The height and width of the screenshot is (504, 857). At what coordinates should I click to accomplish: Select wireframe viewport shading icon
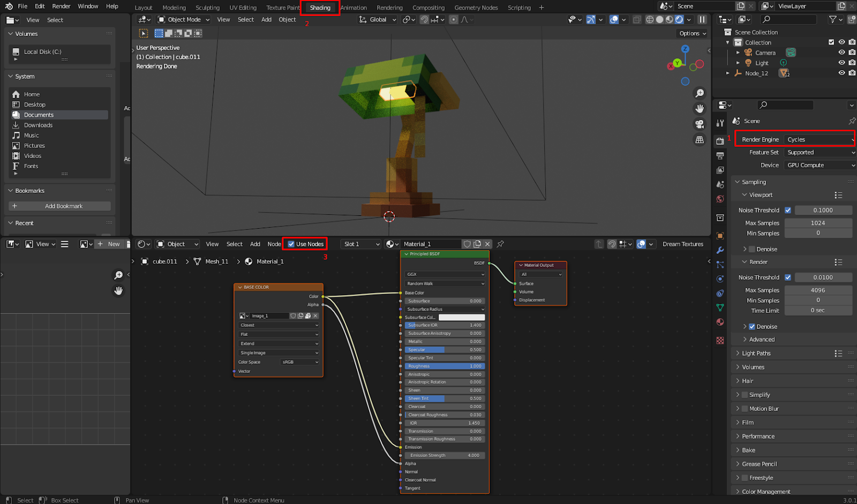(650, 19)
